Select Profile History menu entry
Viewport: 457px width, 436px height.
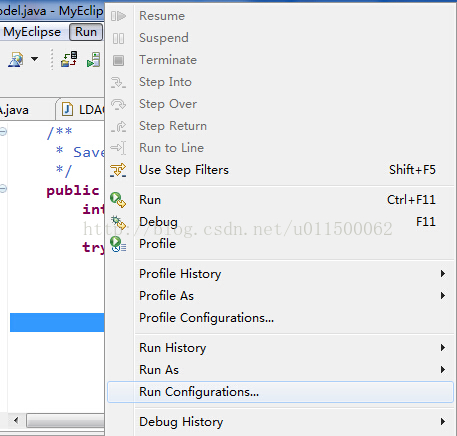[x=280, y=274]
